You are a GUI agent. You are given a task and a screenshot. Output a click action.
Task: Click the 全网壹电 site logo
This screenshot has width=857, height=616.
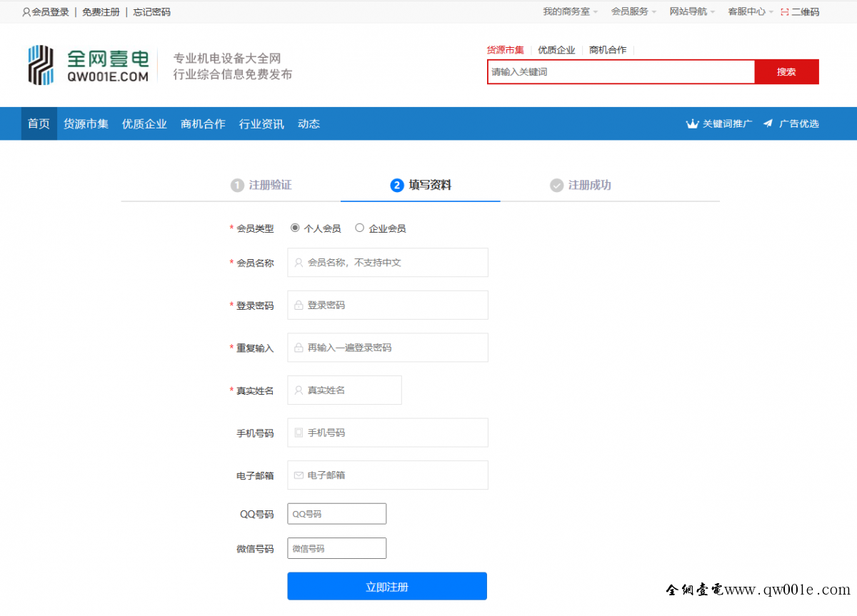point(89,65)
